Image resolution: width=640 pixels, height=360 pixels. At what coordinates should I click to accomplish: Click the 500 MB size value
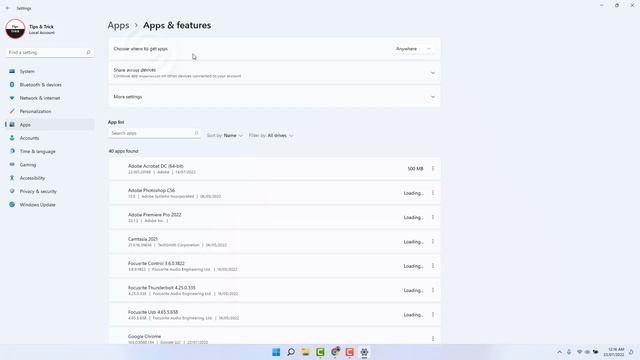click(415, 169)
